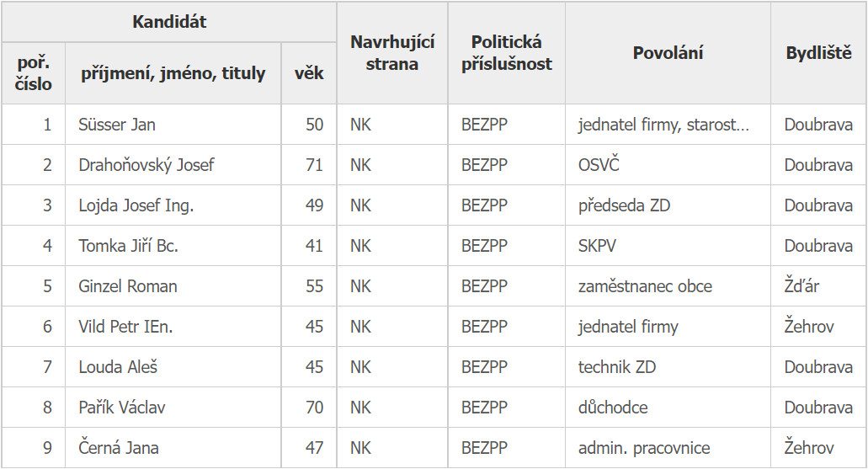Image resolution: width=868 pixels, height=469 pixels.
Task: Select the Černá Jana name cell
Action: coord(119,448)
